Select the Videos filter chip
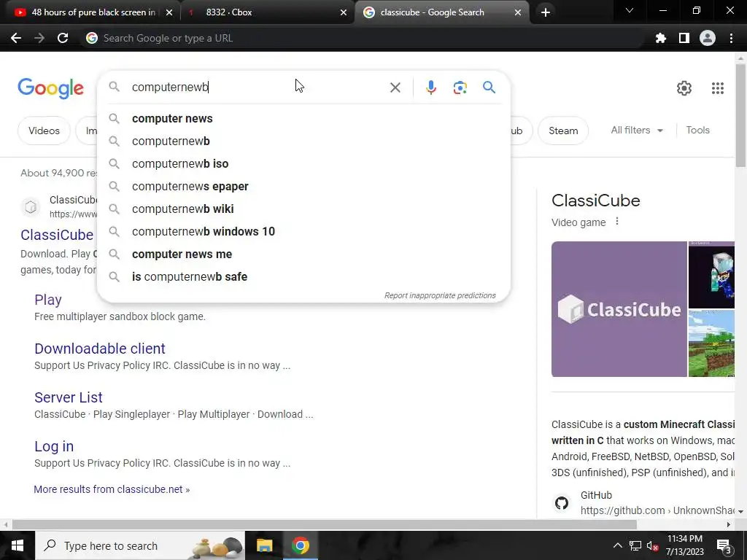The width and height of the screenshot is (747, 560). coord(44,131)
